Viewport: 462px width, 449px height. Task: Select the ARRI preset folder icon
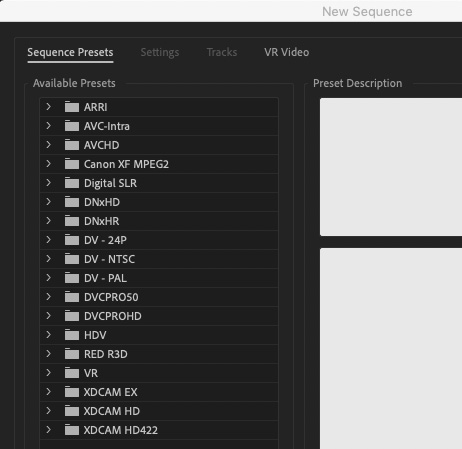click(x=72, y=107)
